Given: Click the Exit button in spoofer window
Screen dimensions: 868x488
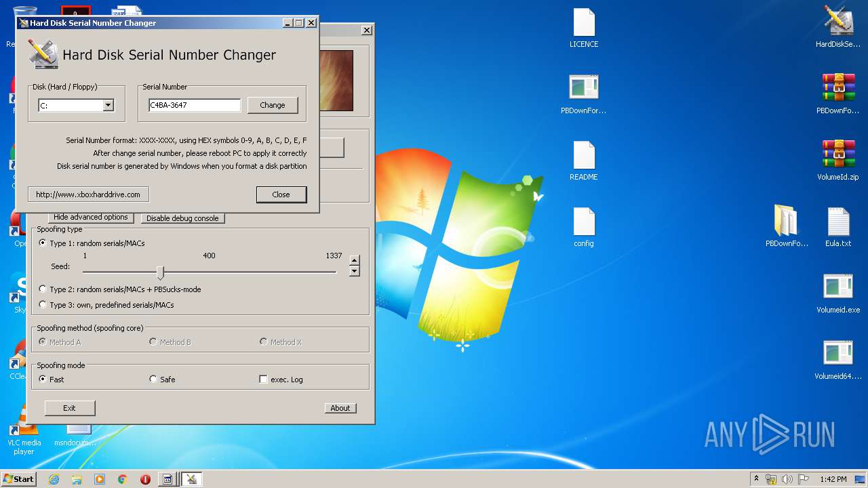Looking at the screenshot, I should pos(70,408).
